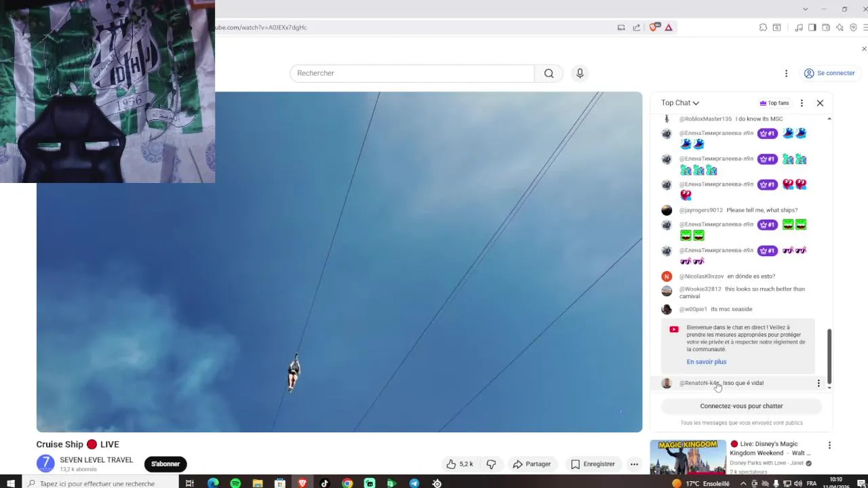The width and height of the screenshot is (868, 488).
Task: Dislike the video with thumbs-down icon
Action: pyautogui.click(x=491, y=464)
